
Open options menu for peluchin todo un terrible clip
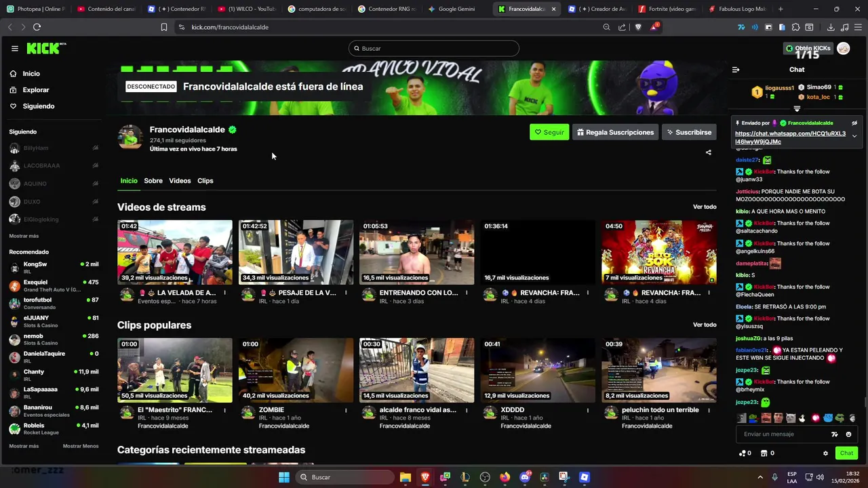click(x=709, y=410)
